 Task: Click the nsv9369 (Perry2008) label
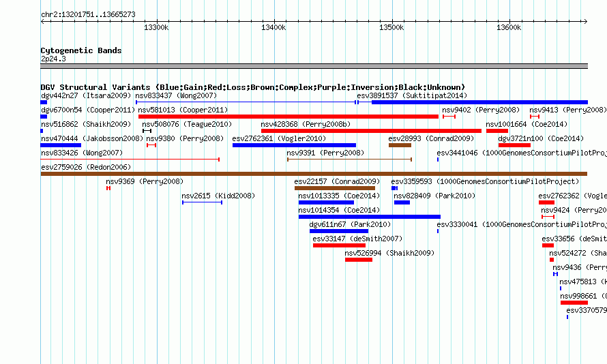[x=145, y=181]
